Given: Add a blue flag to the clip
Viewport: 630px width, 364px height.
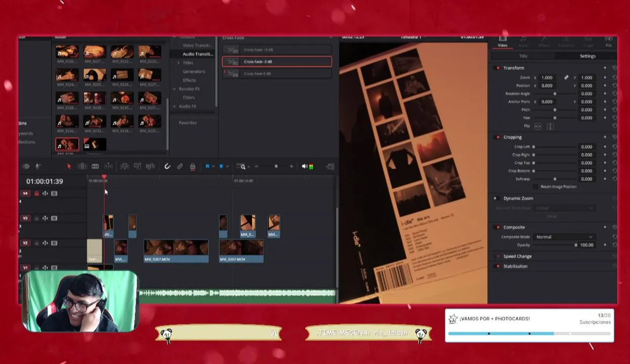Looking at the screenshot, I should coord(207,166).
